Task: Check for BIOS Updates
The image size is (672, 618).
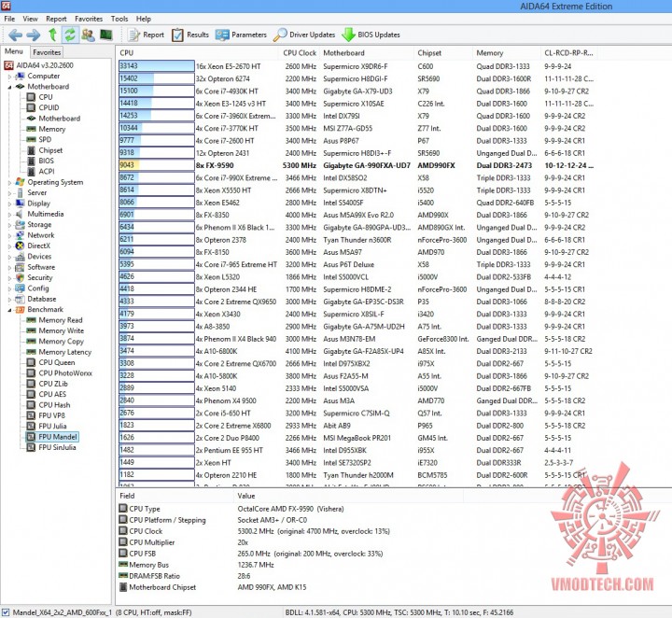Action: pyautogui.click(x=371, y=35)
